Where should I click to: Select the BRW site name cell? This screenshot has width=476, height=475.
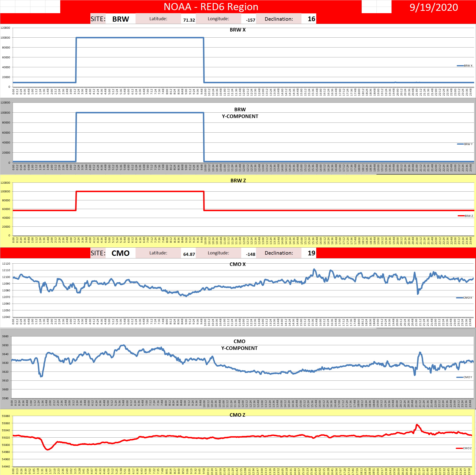120,19
